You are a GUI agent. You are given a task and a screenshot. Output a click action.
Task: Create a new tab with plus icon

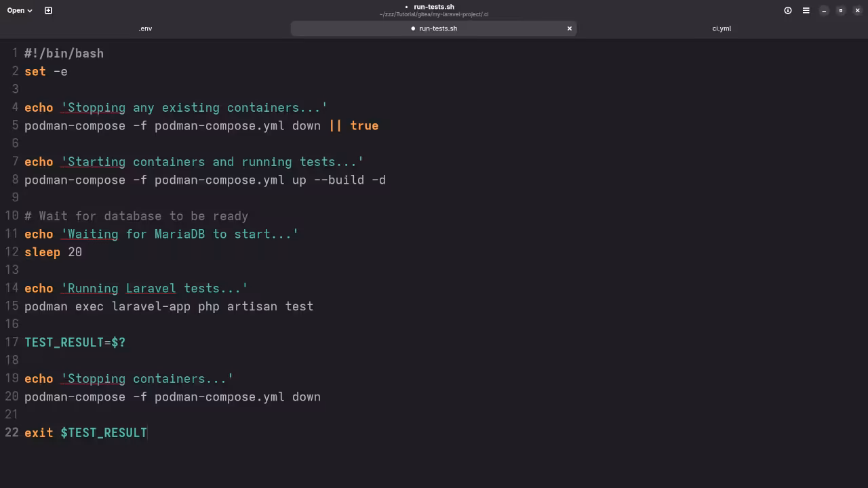click(48, 10)
